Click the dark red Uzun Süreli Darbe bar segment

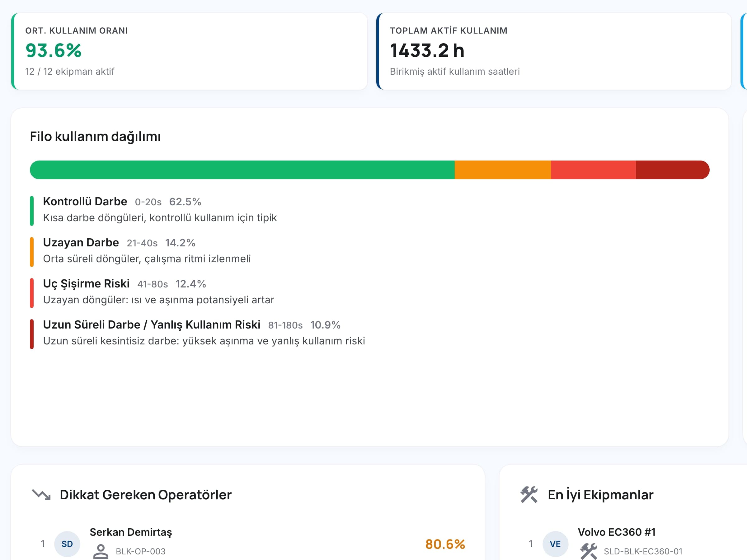(673, 170)
